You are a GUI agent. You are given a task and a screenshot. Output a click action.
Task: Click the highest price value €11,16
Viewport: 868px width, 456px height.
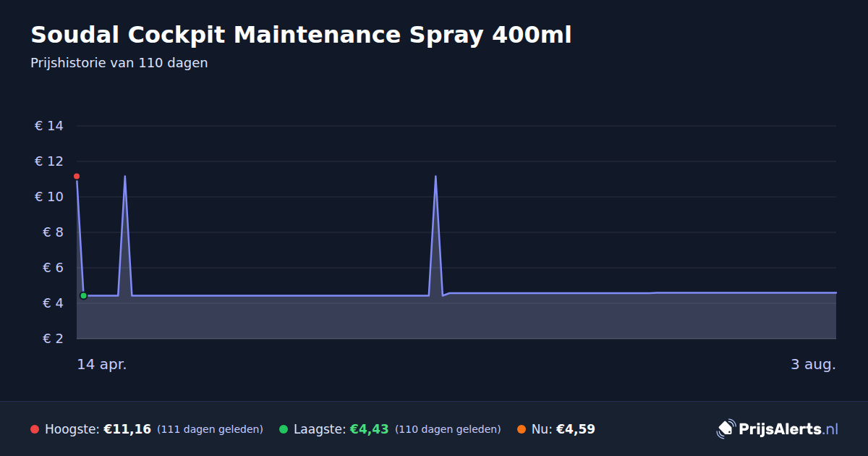click(127, 429)
